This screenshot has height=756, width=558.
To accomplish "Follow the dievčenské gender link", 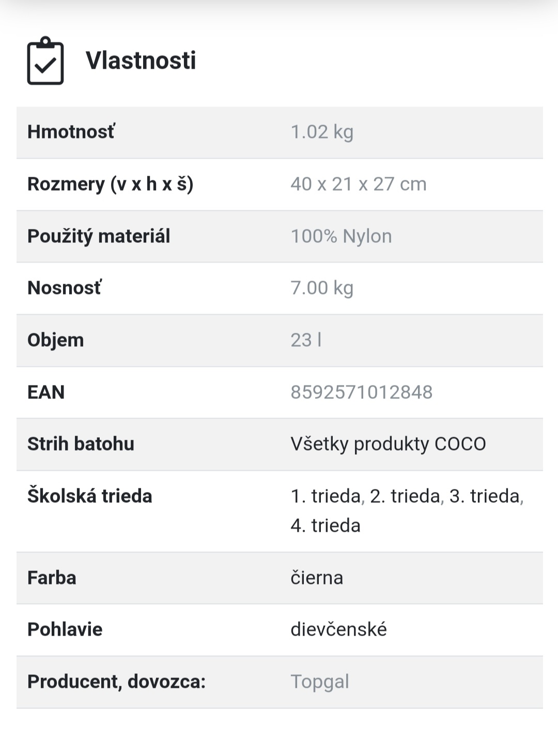I will pos(338,629).
